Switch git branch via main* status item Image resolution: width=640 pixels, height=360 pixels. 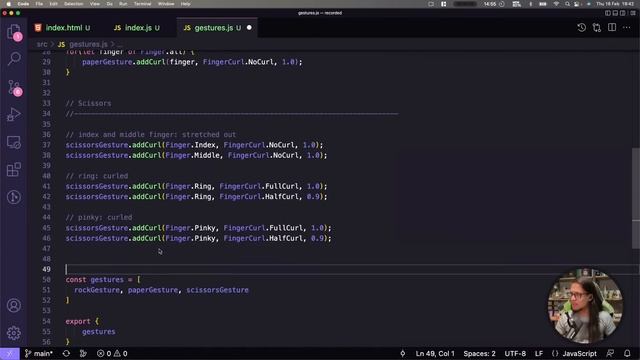point(38,353)
